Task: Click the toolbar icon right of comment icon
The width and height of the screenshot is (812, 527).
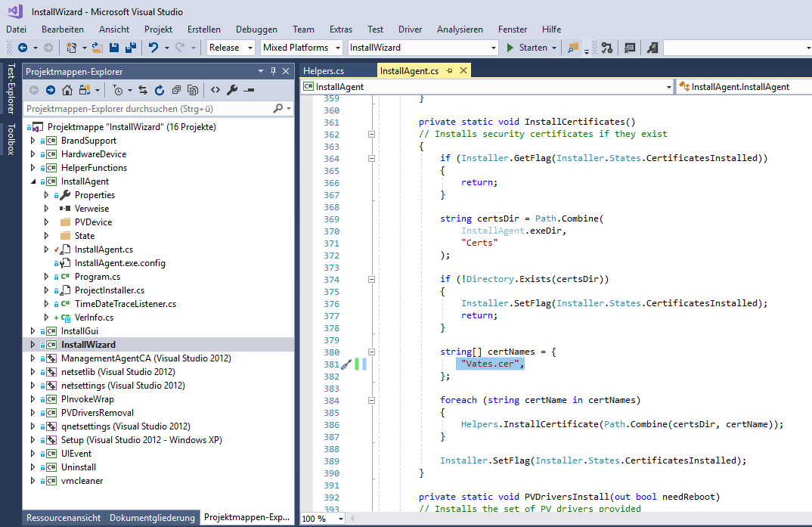Action: [652, 48]
